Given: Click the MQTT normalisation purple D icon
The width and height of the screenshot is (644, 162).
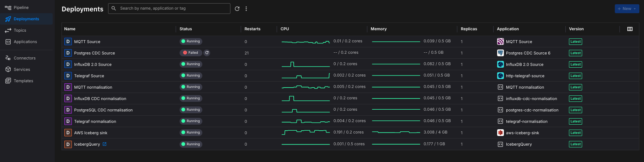Looking at the screenshot, I should [68, 87].
